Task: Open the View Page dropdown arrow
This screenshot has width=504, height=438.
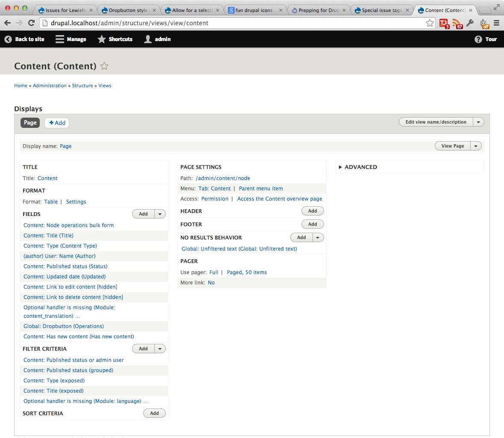Action: 476,146
